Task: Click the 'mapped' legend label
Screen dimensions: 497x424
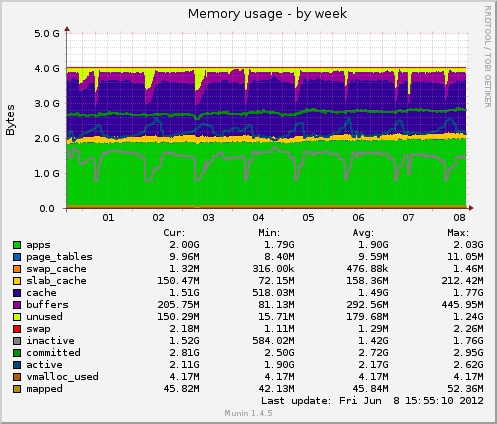Action: click(44, 389)
